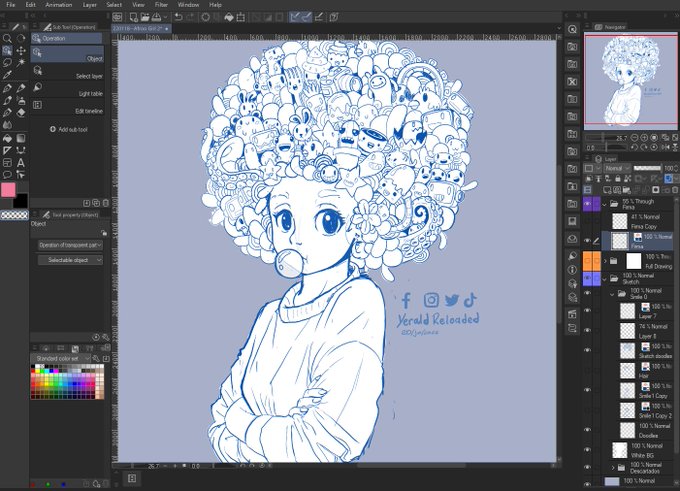The image size is (680, 491).
Task: Click zoom in in Navigator panel
Action: 644,138
